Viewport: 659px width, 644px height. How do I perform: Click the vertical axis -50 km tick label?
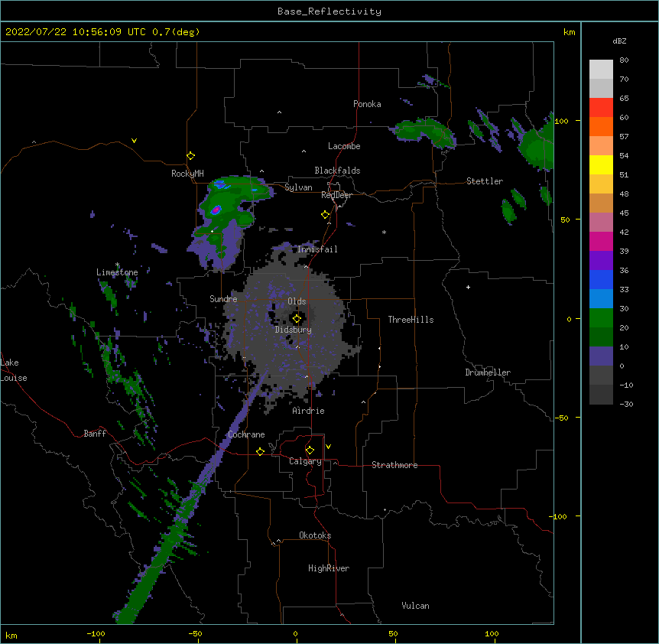coord(561,418)
